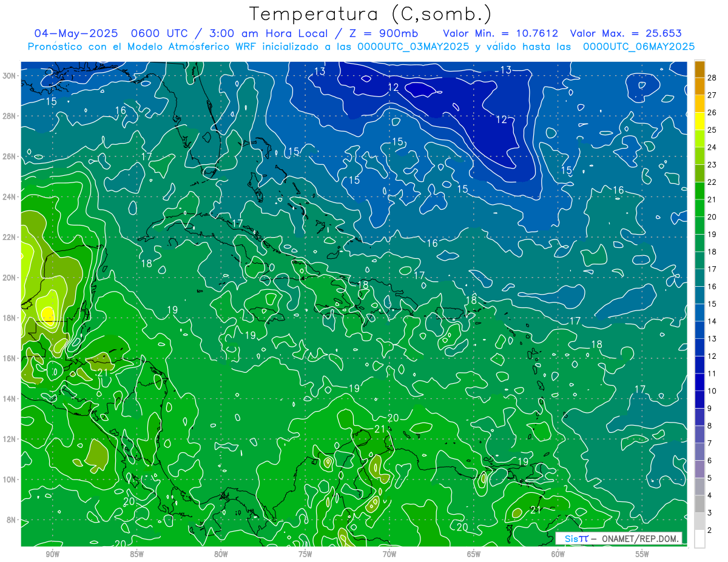Click the "Valor Max. = 25.653" value

[x=626, y=33]
